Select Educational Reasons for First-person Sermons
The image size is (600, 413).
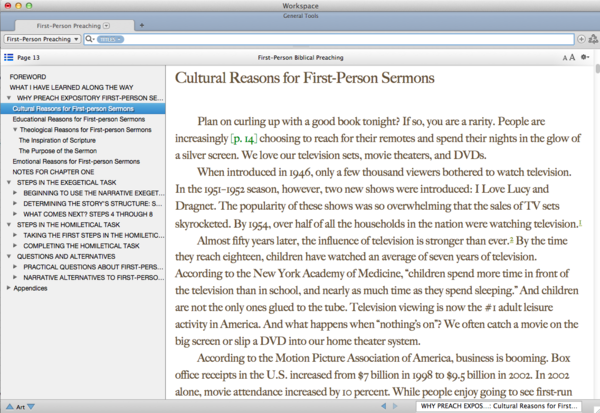(79, 119)
